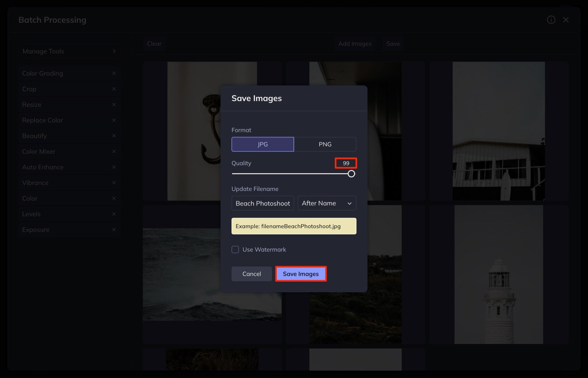Remove the Color Grading tool from the list

(114, 73)
